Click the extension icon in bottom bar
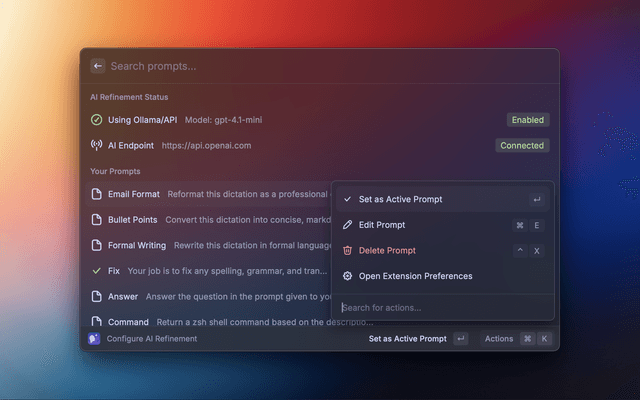This screenshot has height=400, width=640. (94, 339)
